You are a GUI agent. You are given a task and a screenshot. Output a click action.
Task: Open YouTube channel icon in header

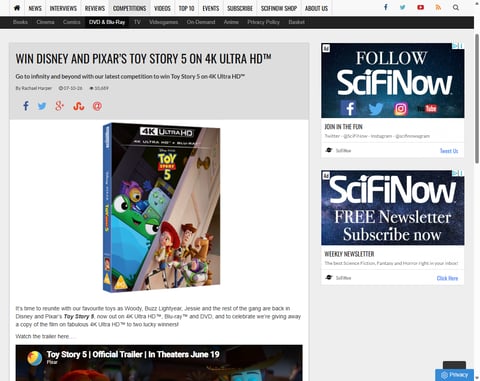click(420, 7)
